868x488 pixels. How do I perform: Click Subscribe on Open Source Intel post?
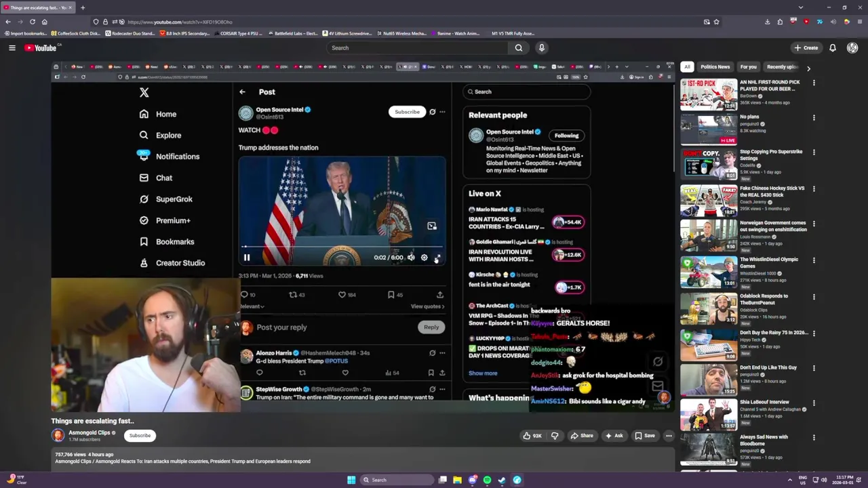pyautogui.click(x=407, y=112)
